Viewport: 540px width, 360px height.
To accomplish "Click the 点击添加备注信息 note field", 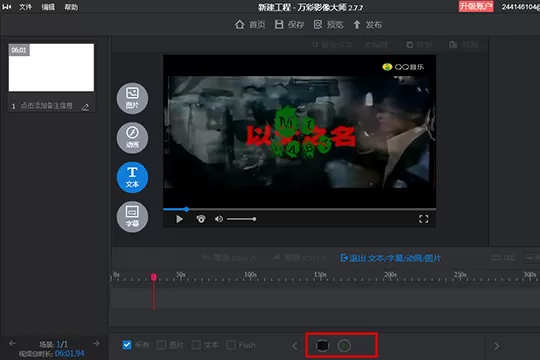I will click(46, 106).
